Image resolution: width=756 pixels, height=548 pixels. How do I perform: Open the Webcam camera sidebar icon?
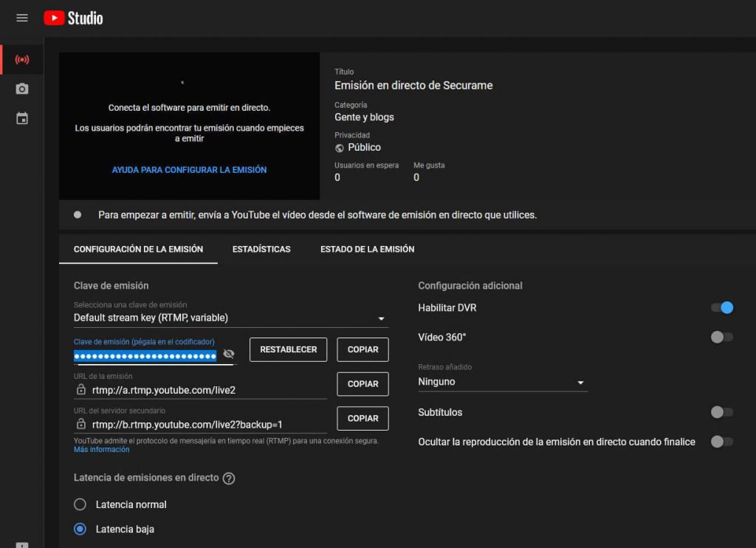tap(22, 89)
